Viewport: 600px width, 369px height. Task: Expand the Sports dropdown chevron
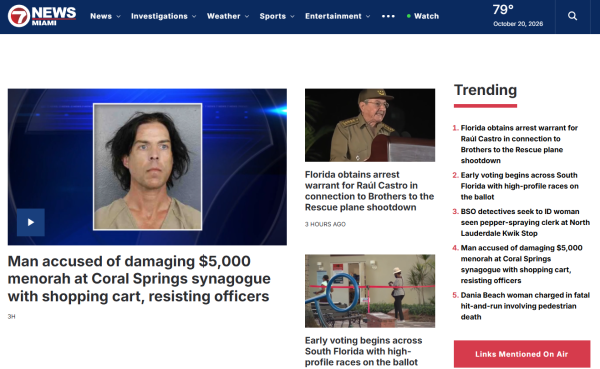292,16
